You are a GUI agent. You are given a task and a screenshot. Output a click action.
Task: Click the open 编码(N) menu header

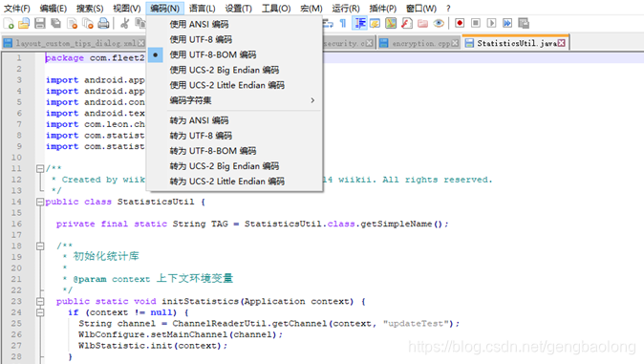point(164,9)
